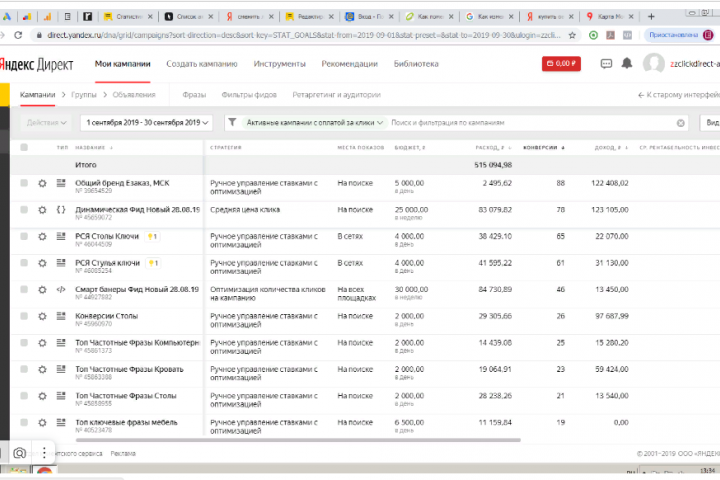Viewport: 720px width, 480px height.
Task: Open a new browser tab
Action: 651,17
